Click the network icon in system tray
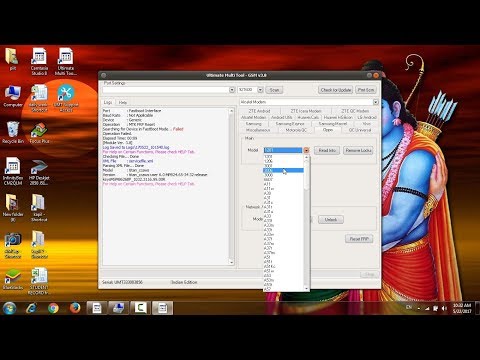Image resolution: width=480 pixels, height=360 pixels. pos(427,308)
